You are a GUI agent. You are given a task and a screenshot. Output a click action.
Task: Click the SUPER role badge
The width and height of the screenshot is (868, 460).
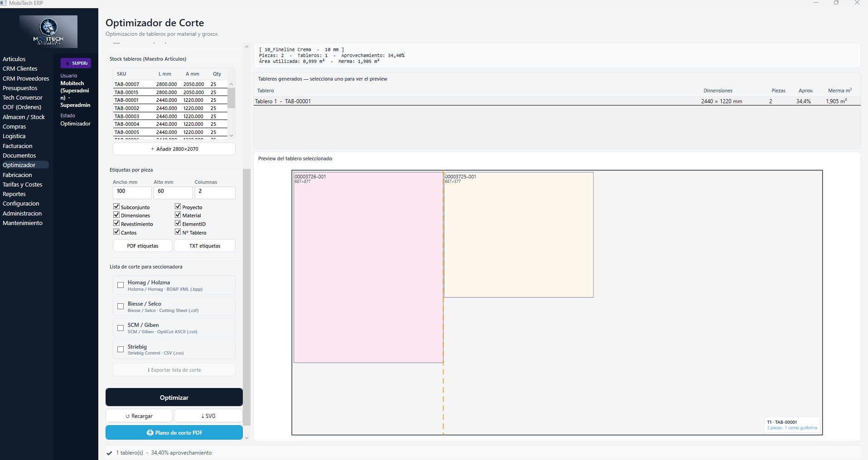click(x=76, y=63)
